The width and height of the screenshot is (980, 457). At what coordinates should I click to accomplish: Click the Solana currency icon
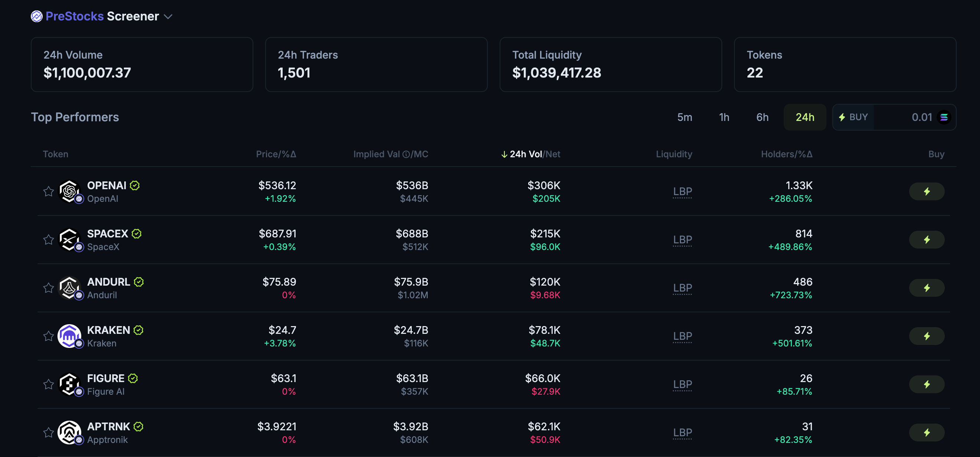tap(944, 117)
